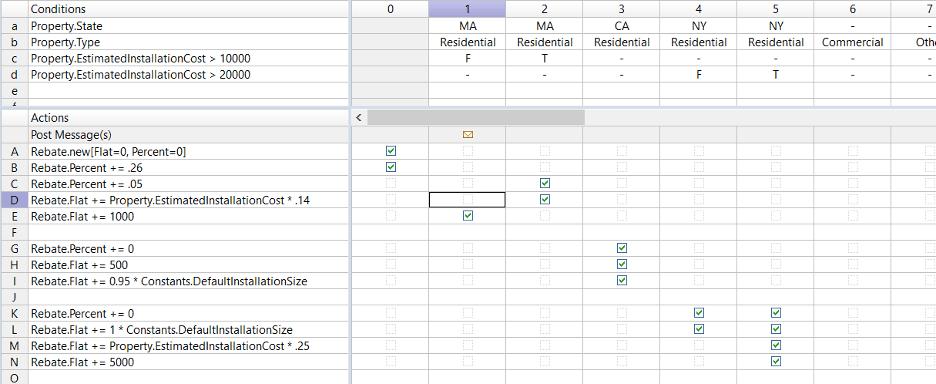The image size is (936, 384).
Task: Toggle row L checkbox in column 4
Action: (x=698, y=328)
